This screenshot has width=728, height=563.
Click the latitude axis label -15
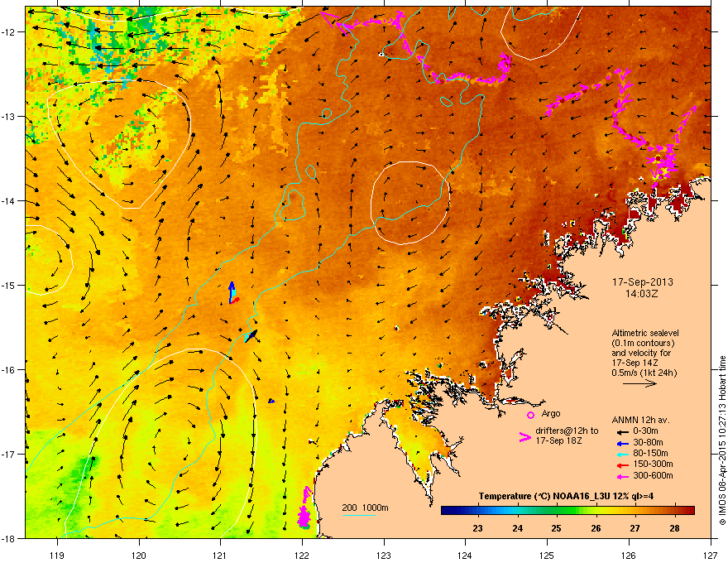coord(8,285)
